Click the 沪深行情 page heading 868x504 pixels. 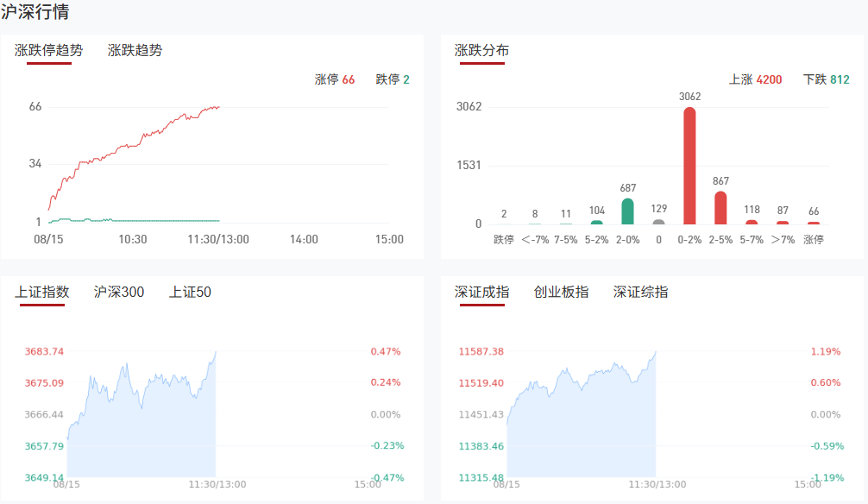pos(35,12)
